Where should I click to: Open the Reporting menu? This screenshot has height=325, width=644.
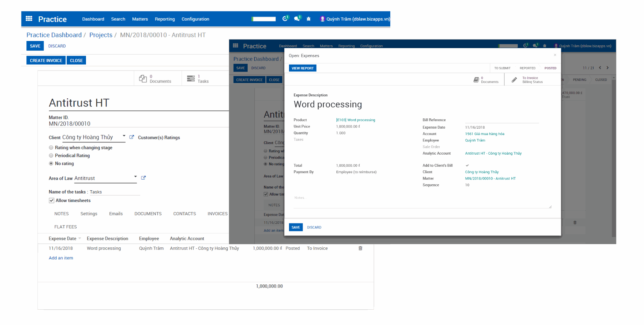[x=164, y=19]
